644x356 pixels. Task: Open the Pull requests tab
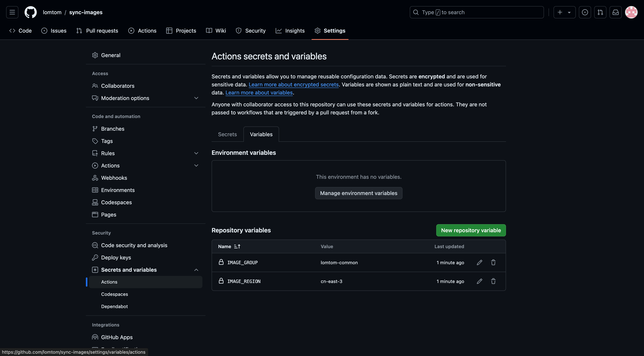97,30
